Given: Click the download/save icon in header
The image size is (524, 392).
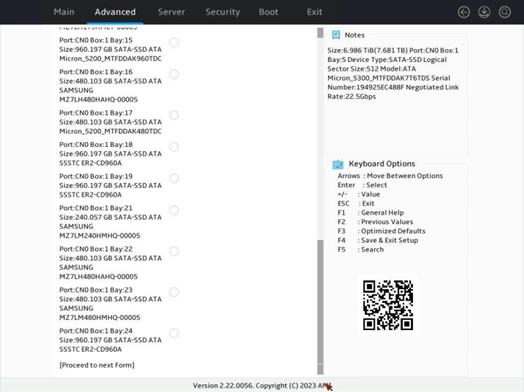Looking at the screenshot, I should pos(484,12).
